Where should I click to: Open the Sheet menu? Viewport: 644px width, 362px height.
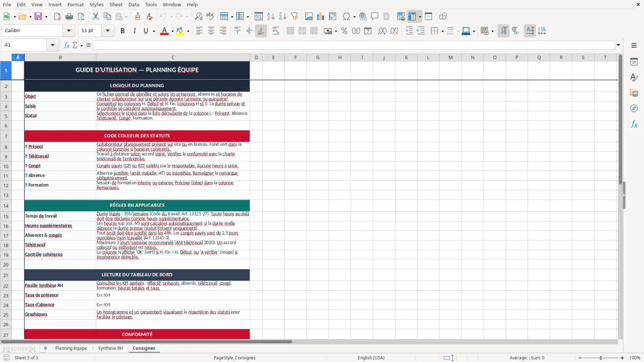(x=116, y=4)
